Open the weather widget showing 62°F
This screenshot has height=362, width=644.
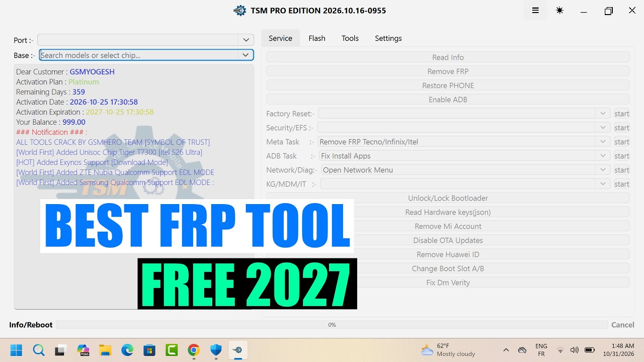click(448, 350)
